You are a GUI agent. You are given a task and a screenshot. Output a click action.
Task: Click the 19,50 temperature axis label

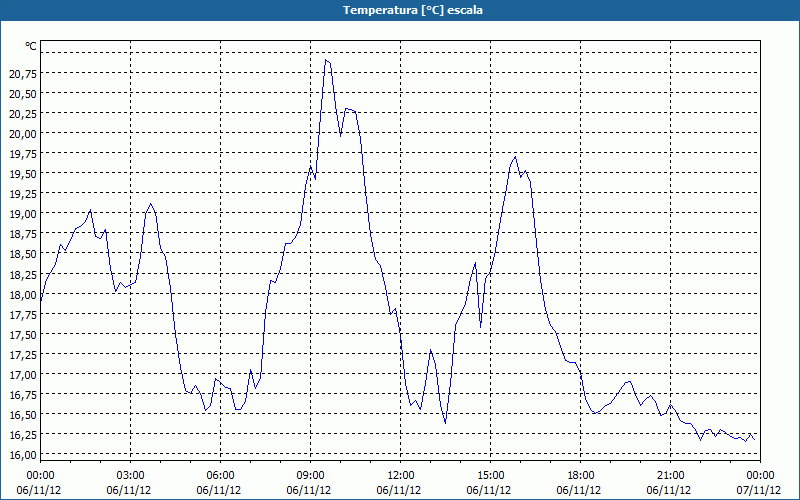click(x=23, y=173)
